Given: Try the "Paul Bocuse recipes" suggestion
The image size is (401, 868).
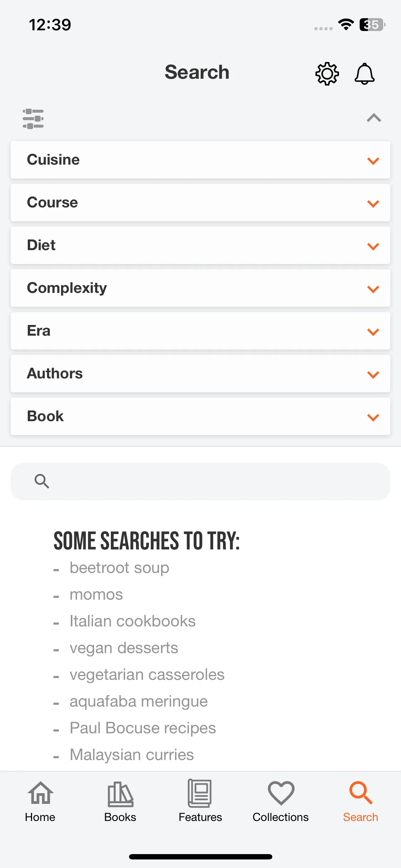Looking at the screenshot, I should pyautogui.click(x=143, y=728).
